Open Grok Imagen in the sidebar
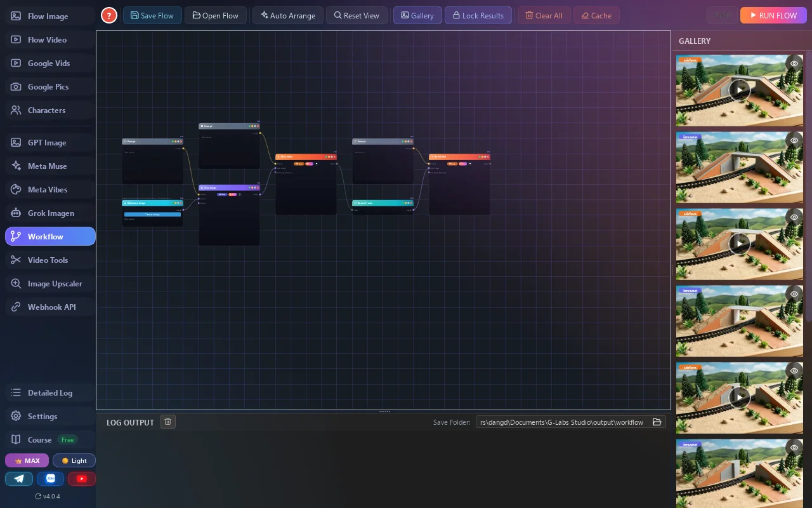Image resolution: width=812 pixels, height=508 pixels. point(50,213)
